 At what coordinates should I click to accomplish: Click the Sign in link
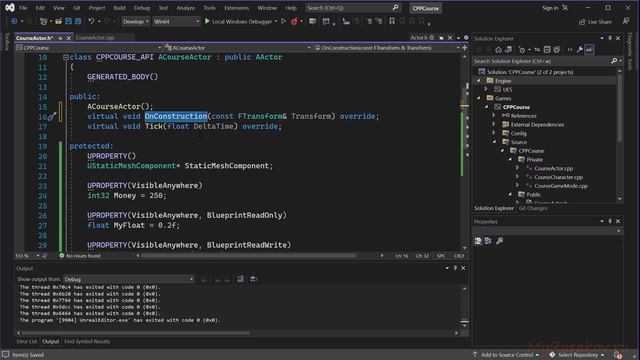pos(550,8)
